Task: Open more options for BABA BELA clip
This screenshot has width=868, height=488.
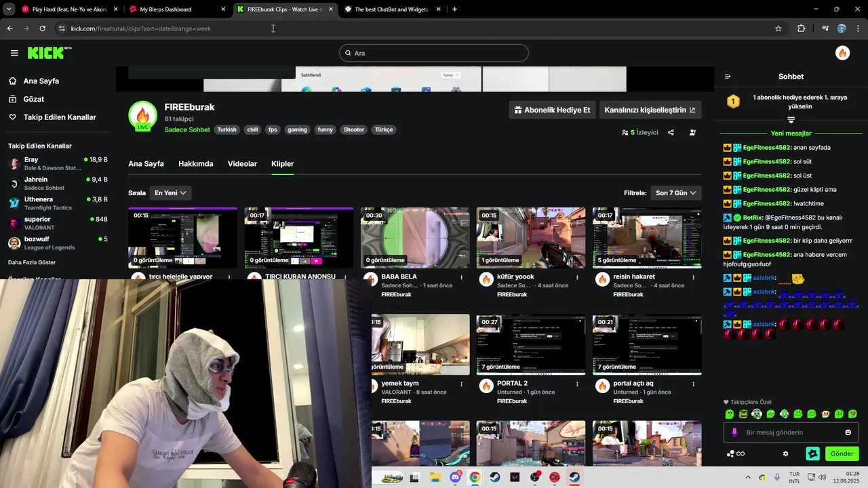Action: [462, 277]
